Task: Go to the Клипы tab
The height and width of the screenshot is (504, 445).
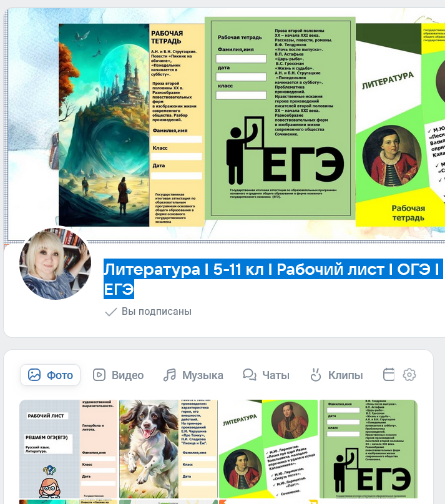Action: click(x=336, y=375)
